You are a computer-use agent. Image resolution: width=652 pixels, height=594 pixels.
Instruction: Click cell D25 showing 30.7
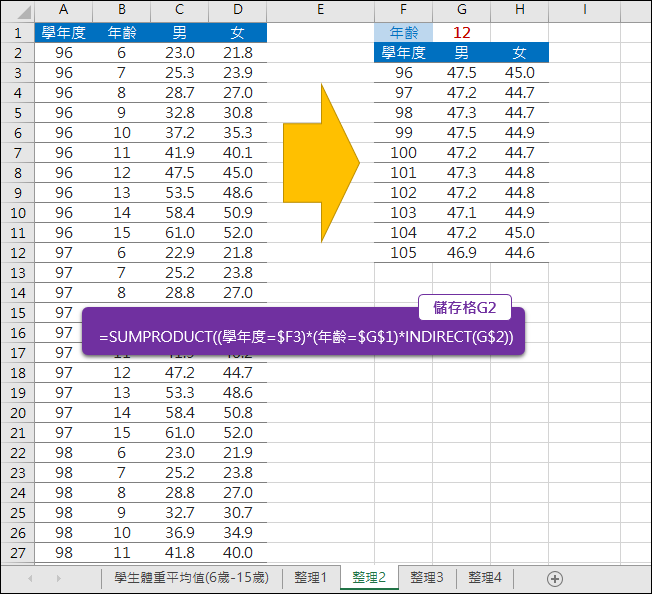tap(237, 513)
